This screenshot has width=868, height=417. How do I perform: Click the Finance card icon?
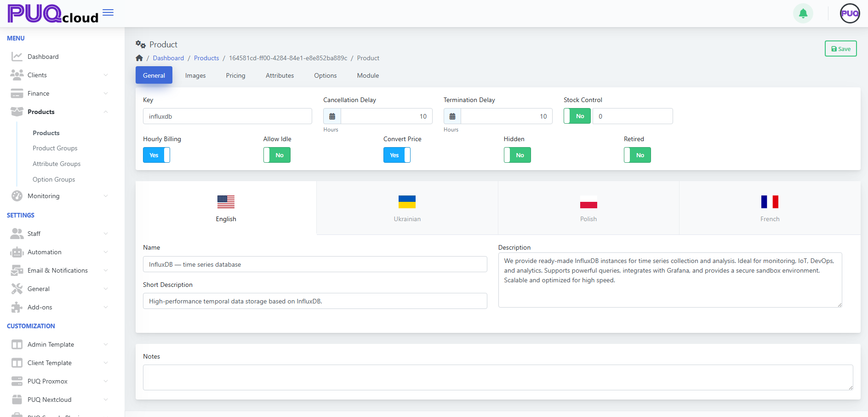coord(17,93)
